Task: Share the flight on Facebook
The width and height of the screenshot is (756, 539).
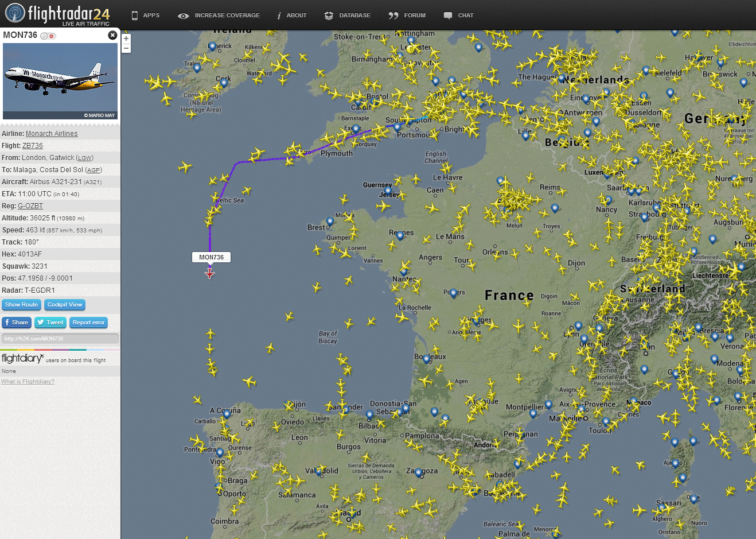Action: pyautogui.click(x=17, y=323)
